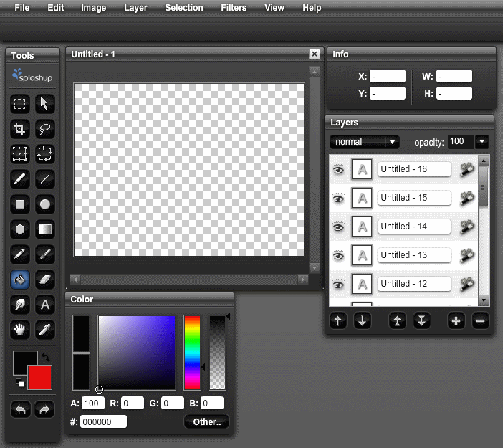Open the Filters menu
Screen dimensions: 503x448
tap(234, 8)
